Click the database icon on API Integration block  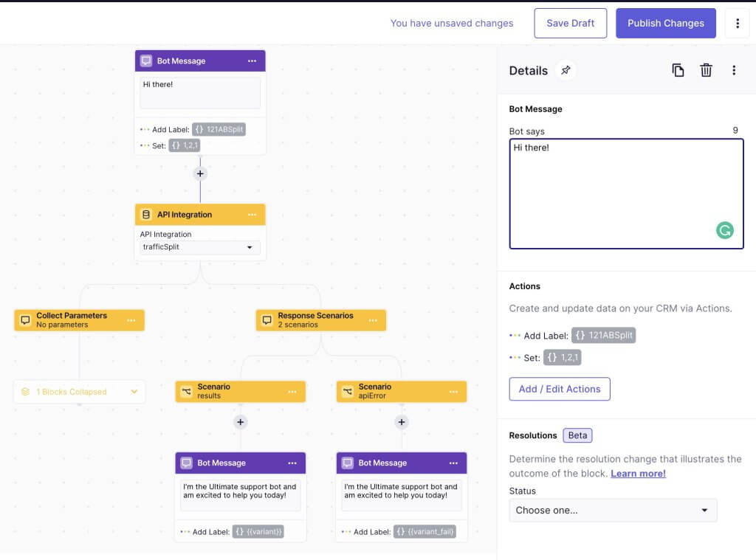point(146,215)
